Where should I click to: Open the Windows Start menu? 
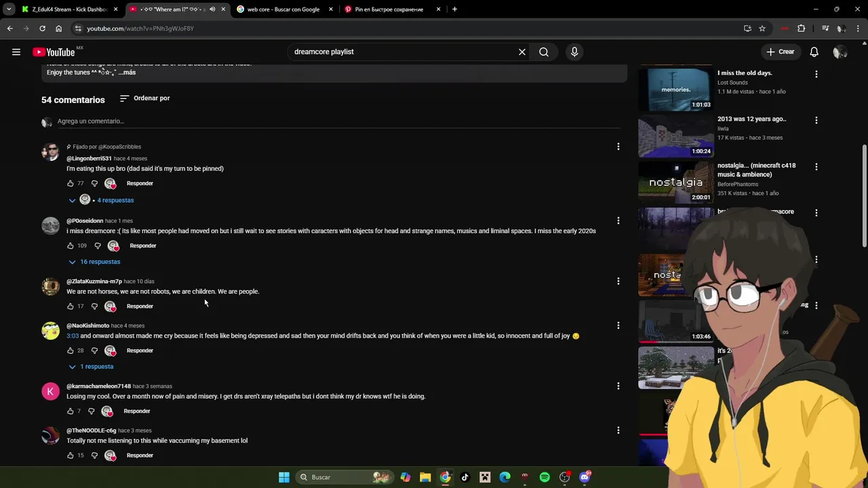click(x=284, y=477)
